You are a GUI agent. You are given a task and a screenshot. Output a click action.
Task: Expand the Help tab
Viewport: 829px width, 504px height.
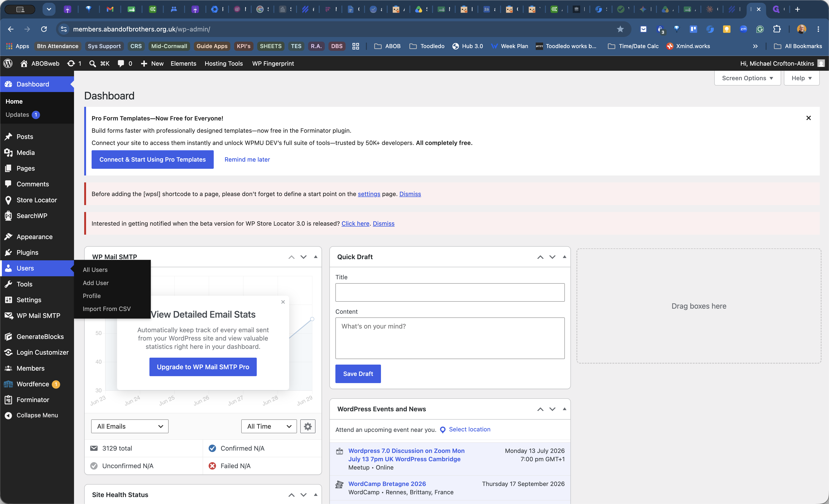coord(801,78)
